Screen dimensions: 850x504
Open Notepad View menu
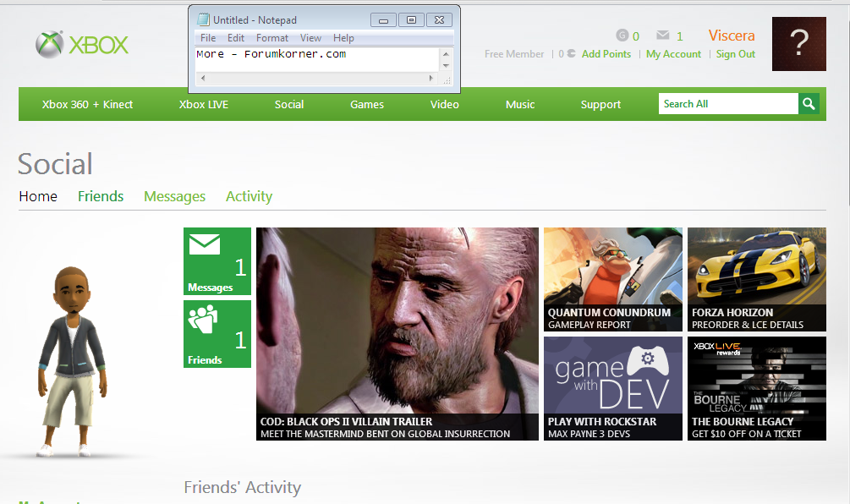tap(310, 38)
